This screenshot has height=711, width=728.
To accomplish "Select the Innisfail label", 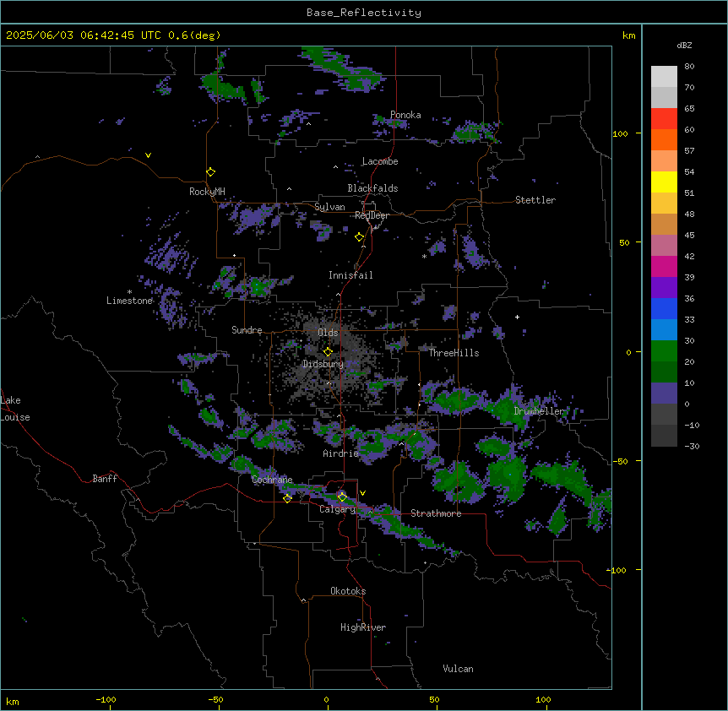I will pos(350,275).
